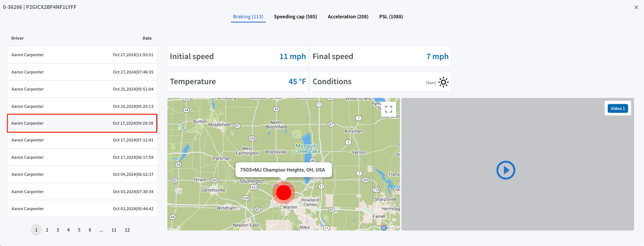This screenshot has height=246, width=644.
Task: Click the Garrettsville label on map
Action: tap(213, 190)
